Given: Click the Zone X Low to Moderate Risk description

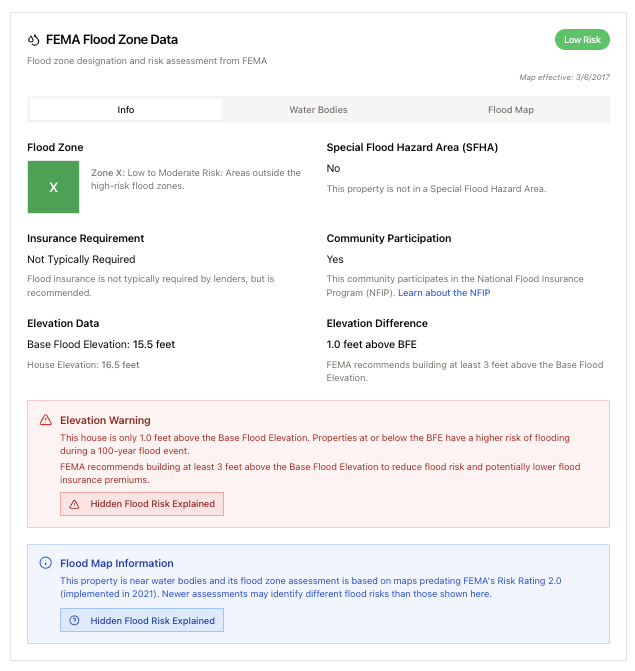Looking at the screenshot, I should 196,179.
